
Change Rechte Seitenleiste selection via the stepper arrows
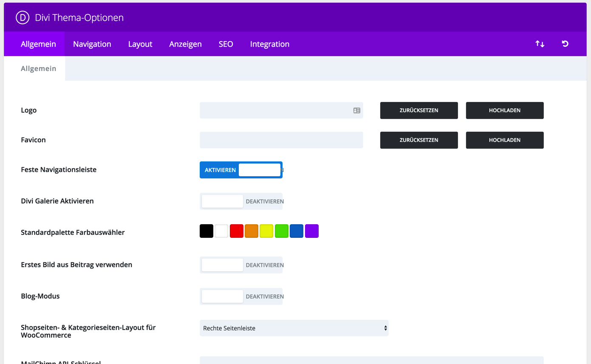pos(385,328)
